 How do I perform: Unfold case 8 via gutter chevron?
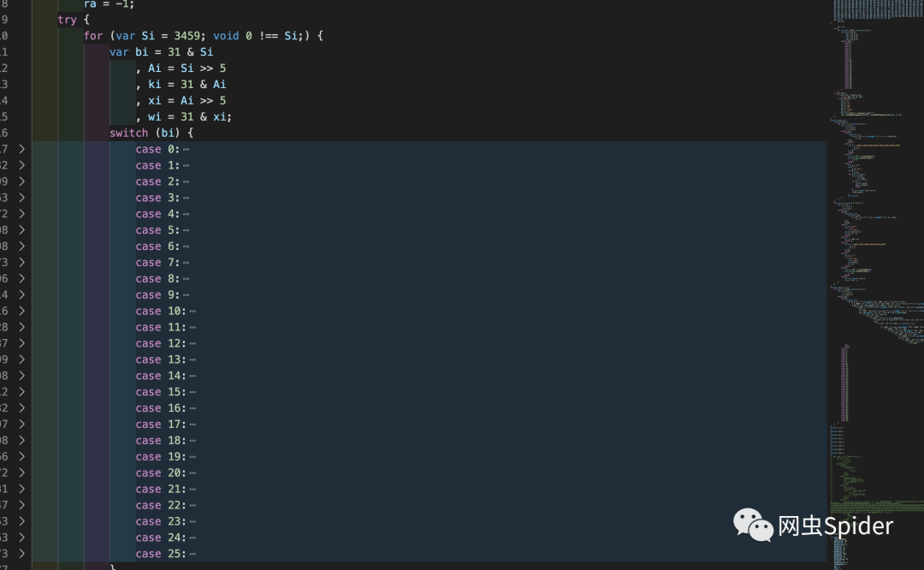click(21, 278)
